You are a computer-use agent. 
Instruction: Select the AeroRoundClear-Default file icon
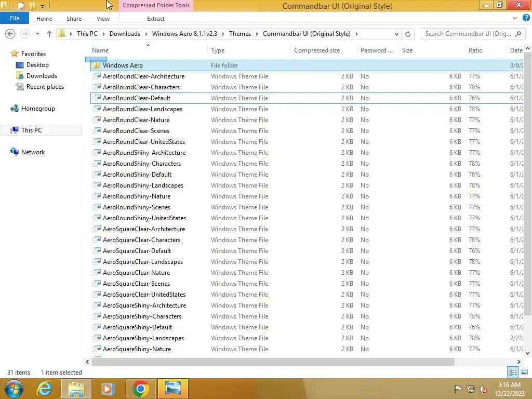[97, 98]
